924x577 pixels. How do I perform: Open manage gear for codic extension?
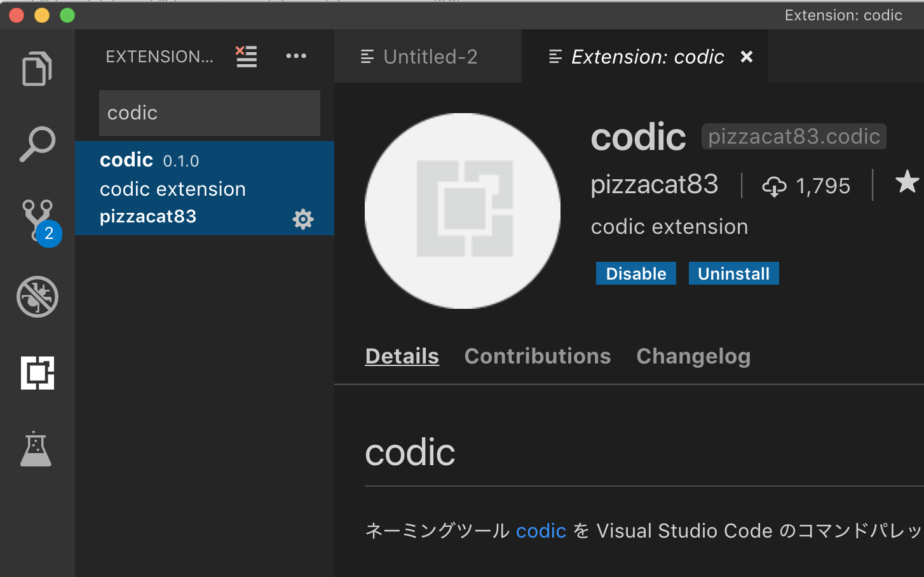(303, 219)
